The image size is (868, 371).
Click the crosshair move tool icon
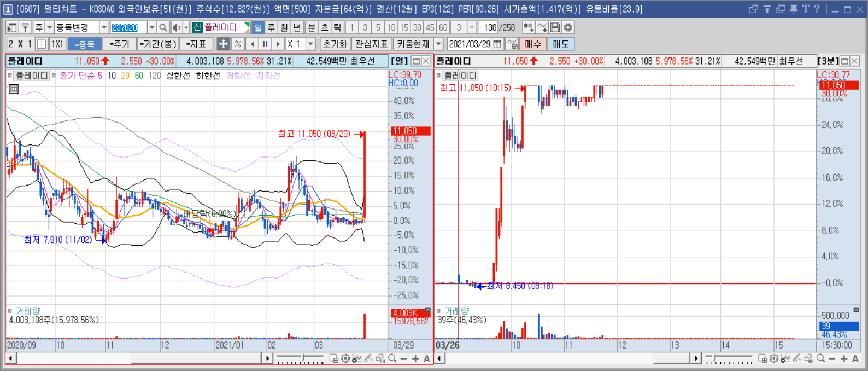click(224, 44)
